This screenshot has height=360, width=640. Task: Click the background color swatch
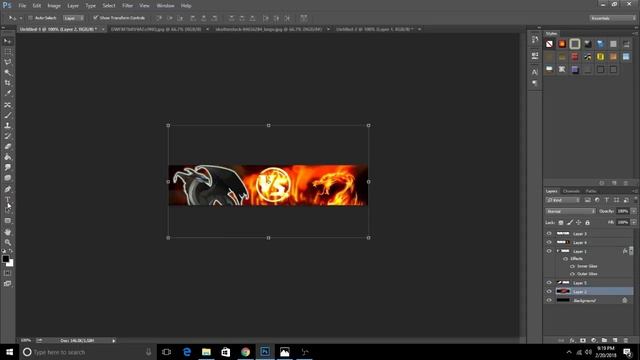(x=10, y=264)
